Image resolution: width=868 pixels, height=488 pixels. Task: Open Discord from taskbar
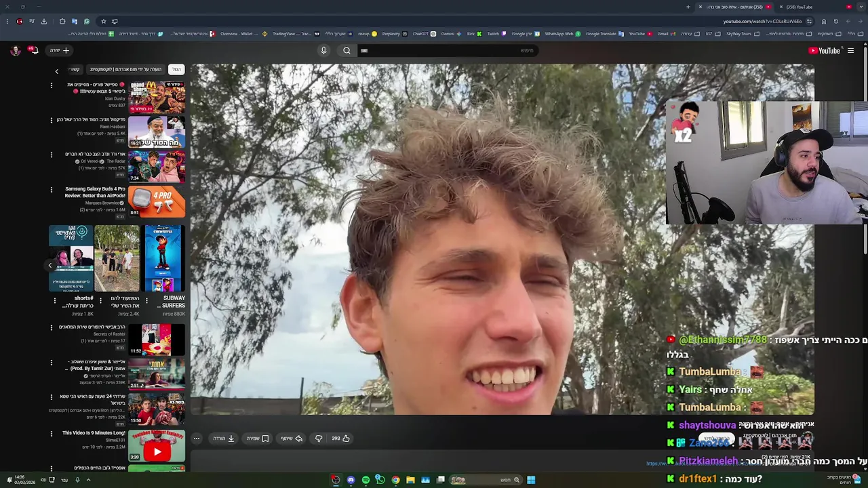tap(351, 480)
